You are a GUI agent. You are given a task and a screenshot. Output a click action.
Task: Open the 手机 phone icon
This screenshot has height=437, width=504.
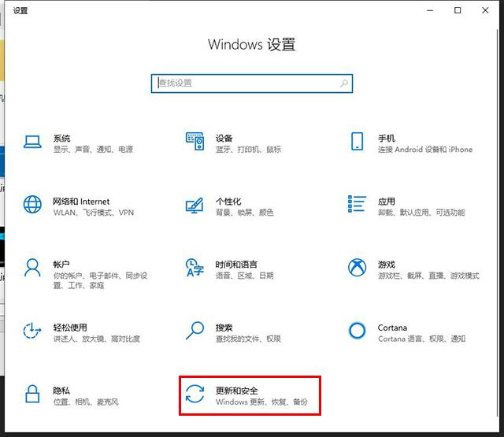[x=357, y=141]
